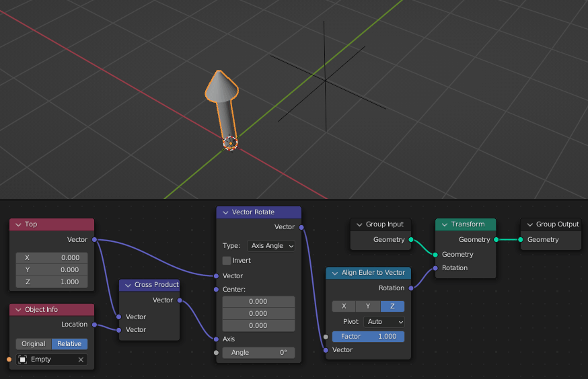
Task: Click the Top node Vector output socket
Action: 94,240
